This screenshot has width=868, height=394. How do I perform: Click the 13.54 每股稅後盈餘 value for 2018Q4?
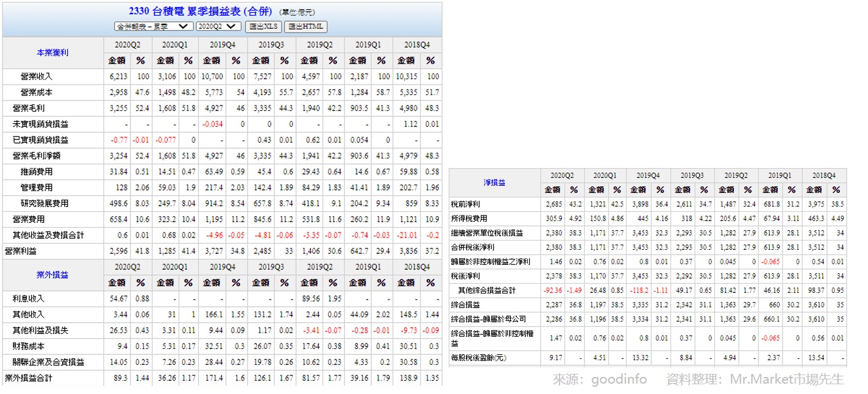(x=816, y=358)
